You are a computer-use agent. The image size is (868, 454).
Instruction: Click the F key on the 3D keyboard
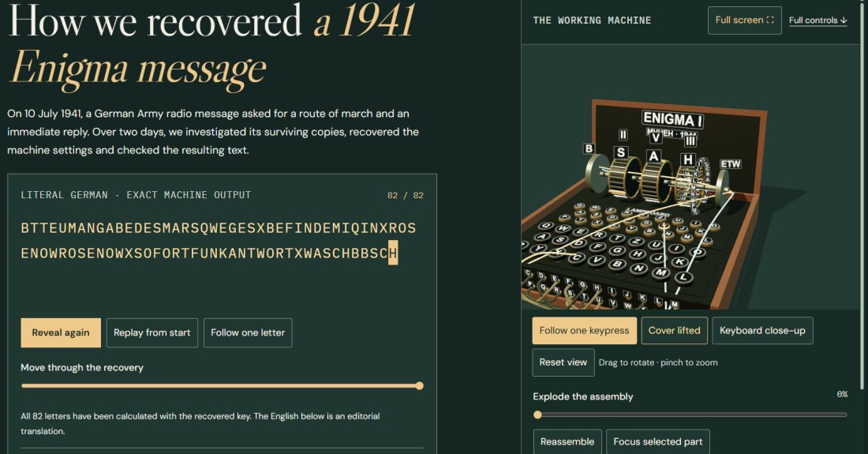pos(598,247)
